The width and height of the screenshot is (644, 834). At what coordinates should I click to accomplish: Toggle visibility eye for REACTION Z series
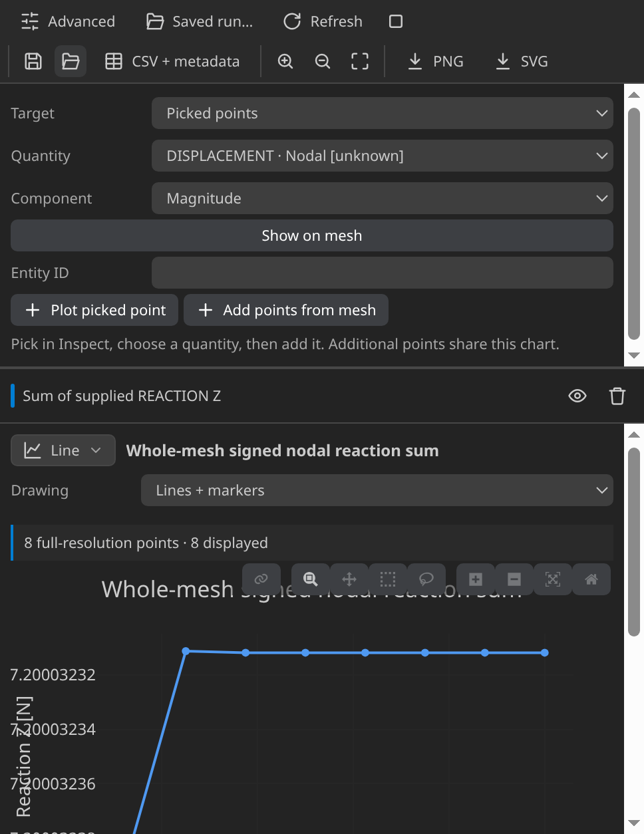(577, 396)
